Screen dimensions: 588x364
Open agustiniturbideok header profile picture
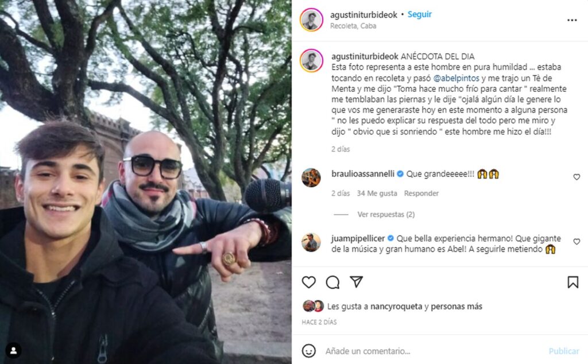point(311,20)
